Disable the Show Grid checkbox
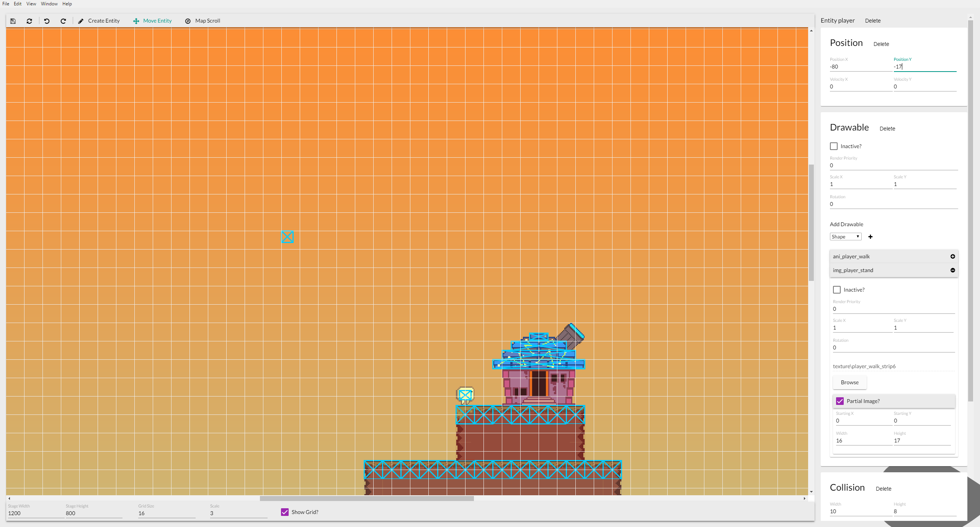Image resolution: width=980 pixels, height=527 pixels. click(x=285, y=512)
